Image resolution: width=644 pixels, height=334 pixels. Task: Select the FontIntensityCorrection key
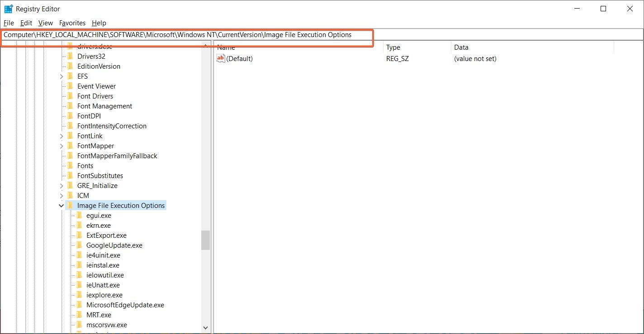pyautogui.click(x=112, y=126)
